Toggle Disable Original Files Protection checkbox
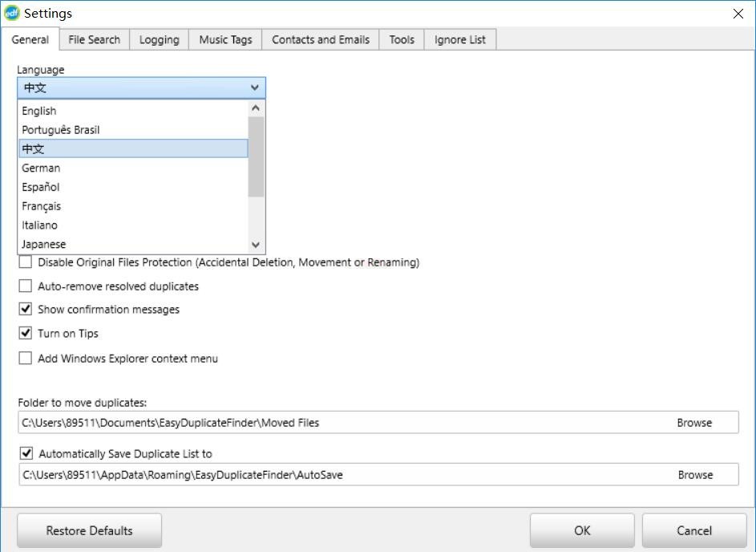Screen dimensions: 756x552 (x=26, y=262)
